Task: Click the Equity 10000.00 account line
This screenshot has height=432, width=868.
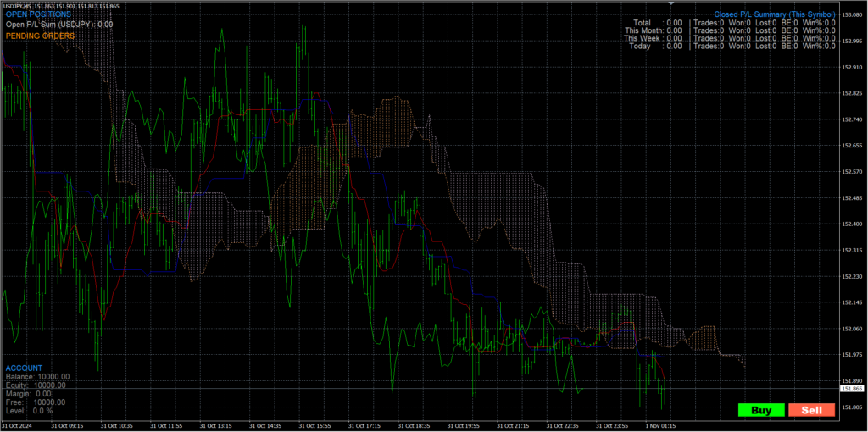Action: (37, 385)
